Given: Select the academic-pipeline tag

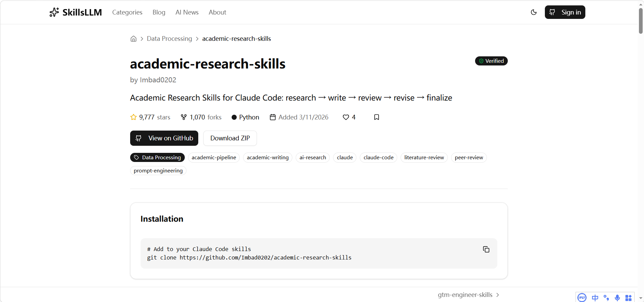Looking at the screenshot, I should [214, 158].
